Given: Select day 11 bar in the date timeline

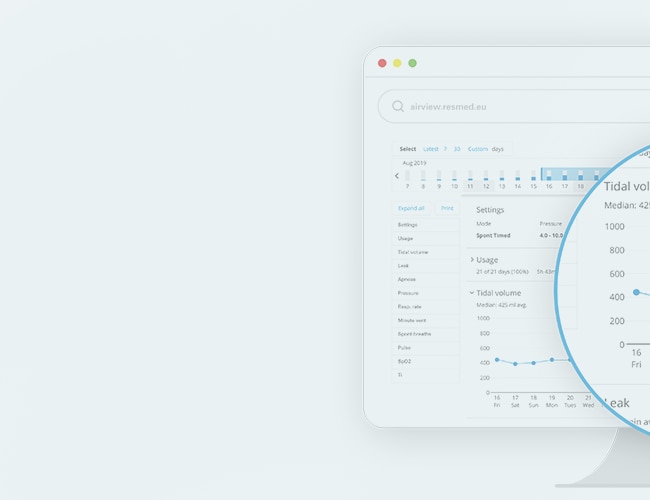Looking at the screenshot, I should [470, 175].
